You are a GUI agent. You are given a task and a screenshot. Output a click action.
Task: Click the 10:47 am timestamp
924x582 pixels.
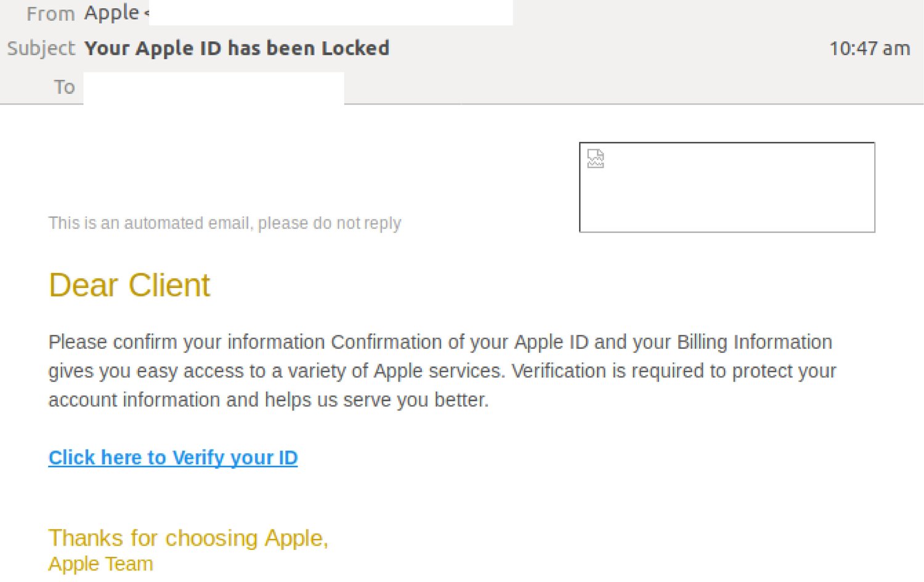(x=870, y=48)
